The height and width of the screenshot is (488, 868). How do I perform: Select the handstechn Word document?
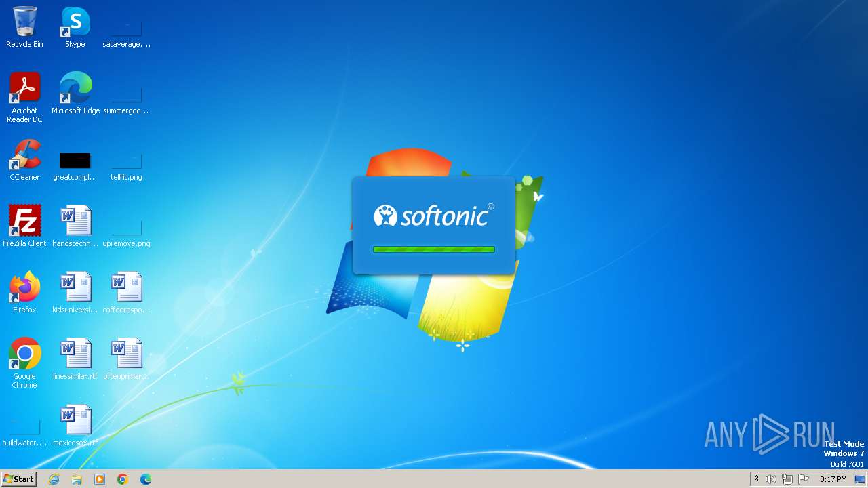click(75, 226)
